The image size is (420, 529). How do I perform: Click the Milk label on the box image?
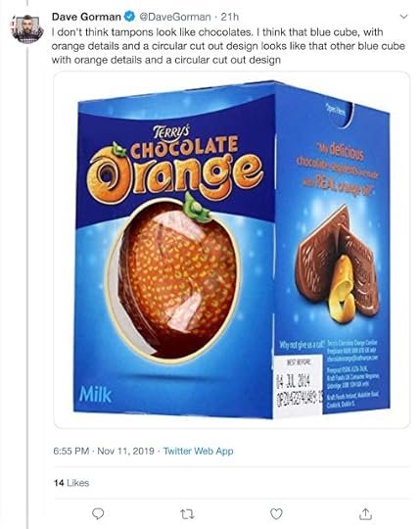pos(95,395)
